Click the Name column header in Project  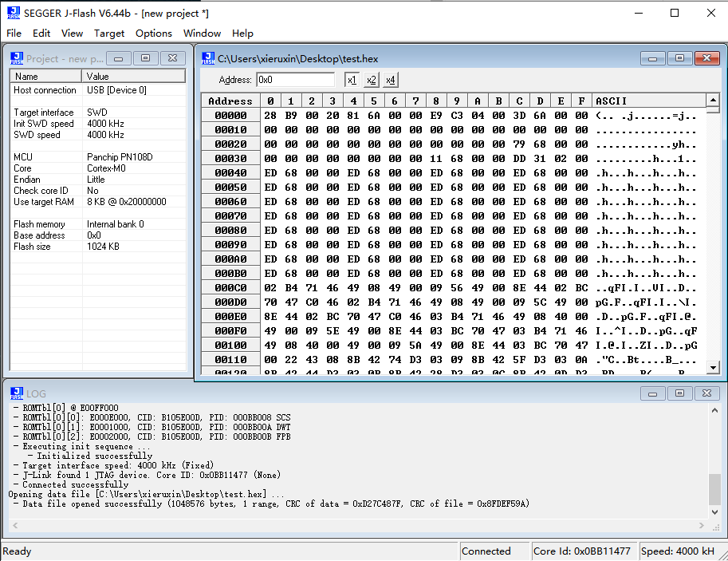[46, 77]
